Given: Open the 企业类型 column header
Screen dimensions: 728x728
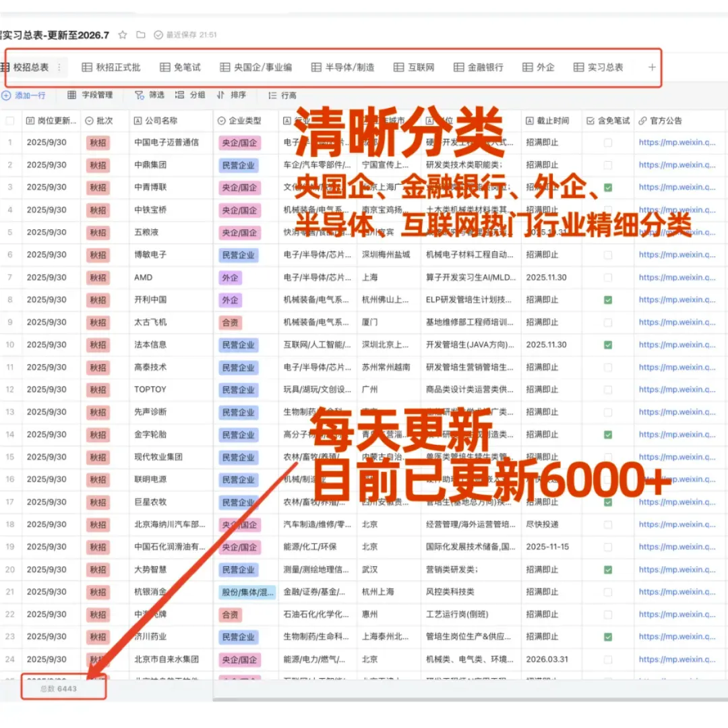Looking at the screenshot, I should click(x=245, y=121).
